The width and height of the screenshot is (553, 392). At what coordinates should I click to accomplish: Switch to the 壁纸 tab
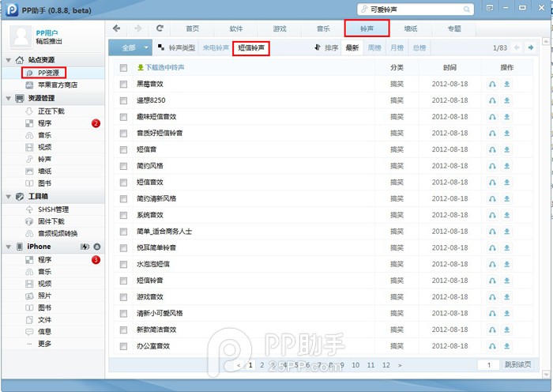tap(411, 28)
